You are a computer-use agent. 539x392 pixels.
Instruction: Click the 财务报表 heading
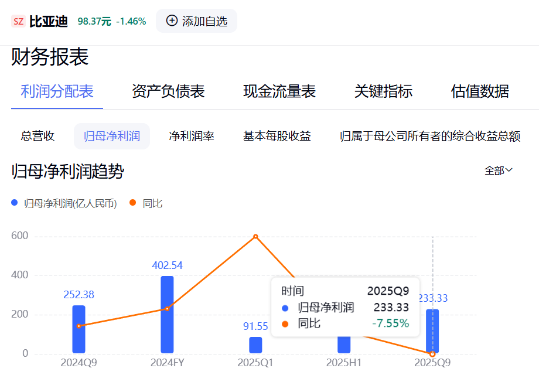pos(50,57)
